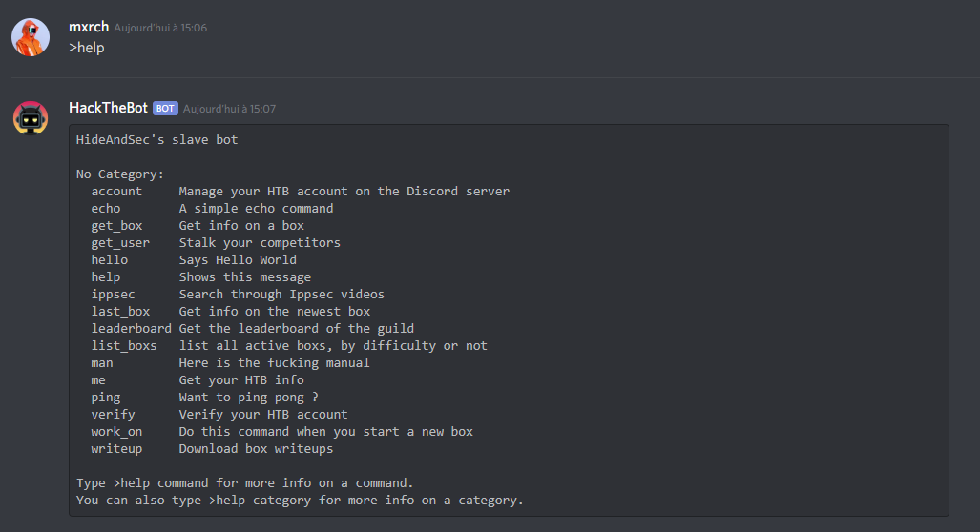
Task: Click the account command entry
Action: 116,191
